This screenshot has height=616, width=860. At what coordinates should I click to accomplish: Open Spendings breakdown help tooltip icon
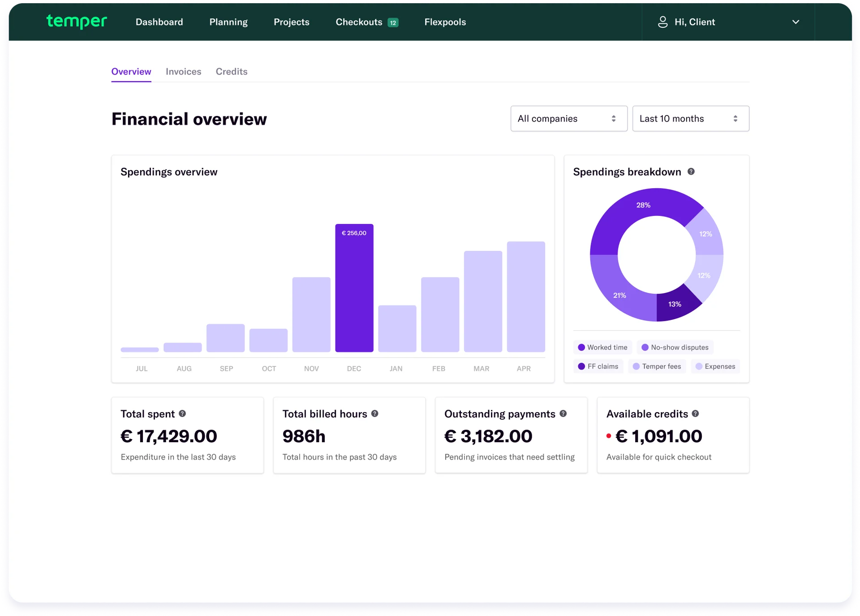[x=691, y=172]
